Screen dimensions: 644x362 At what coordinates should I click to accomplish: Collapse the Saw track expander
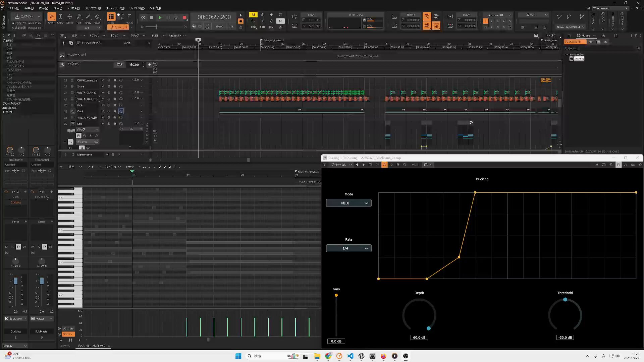[x=142, y=124]
